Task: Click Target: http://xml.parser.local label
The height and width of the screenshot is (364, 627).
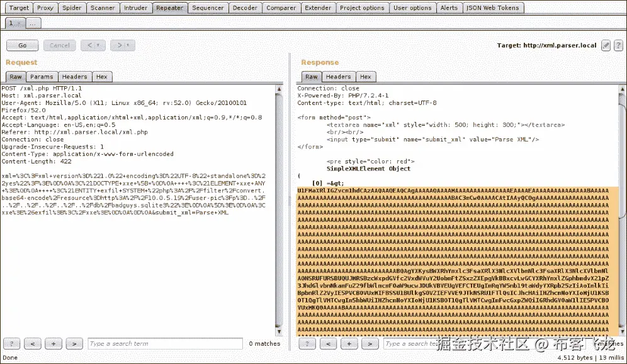Action: 546,45
